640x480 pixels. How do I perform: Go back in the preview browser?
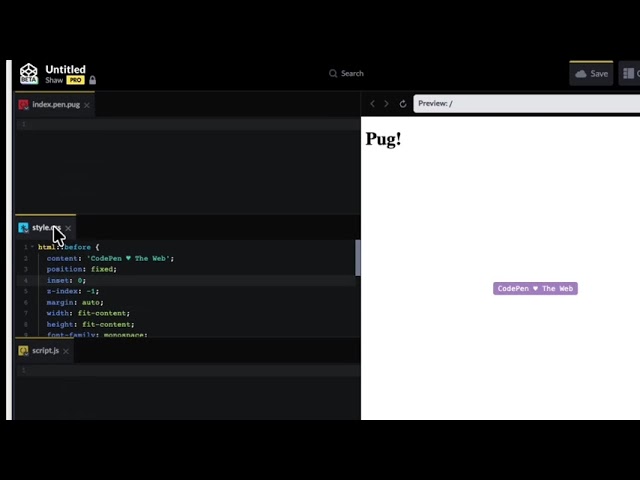(372, 104)
